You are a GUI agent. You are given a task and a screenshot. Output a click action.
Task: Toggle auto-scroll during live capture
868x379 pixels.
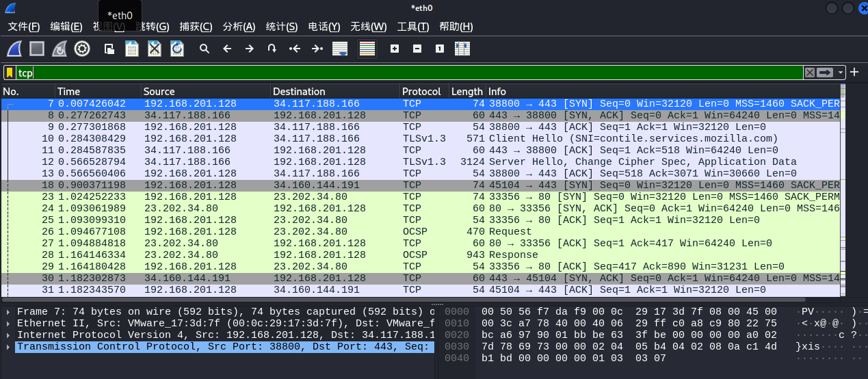[x=339, y=49]
